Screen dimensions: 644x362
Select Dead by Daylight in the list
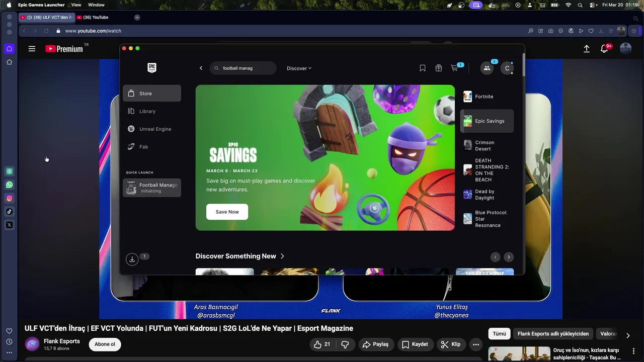487,195
